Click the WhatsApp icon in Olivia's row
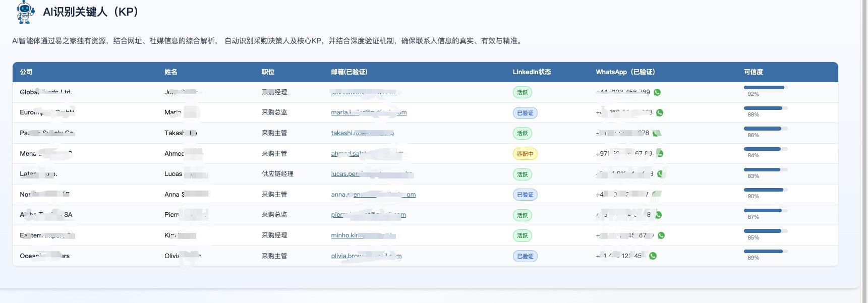Viewport: 868px width, 303px height. 653,256
